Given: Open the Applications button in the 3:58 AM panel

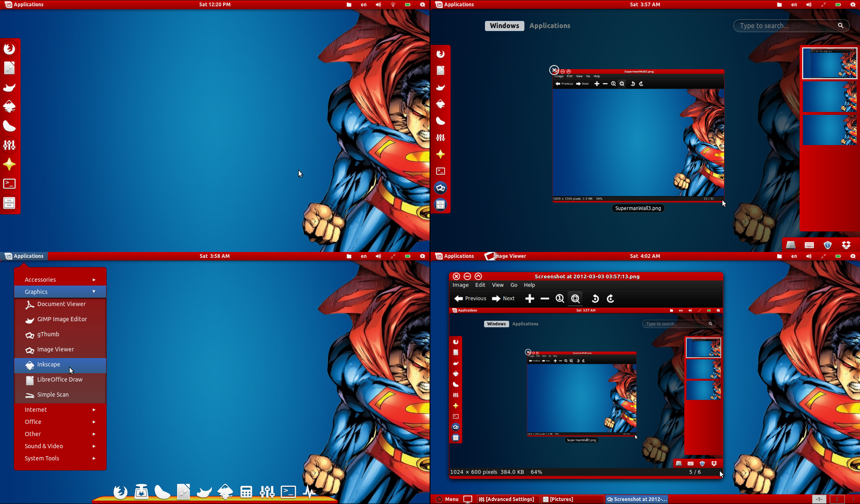Looking at the screenshot, I should click(24, 256).
